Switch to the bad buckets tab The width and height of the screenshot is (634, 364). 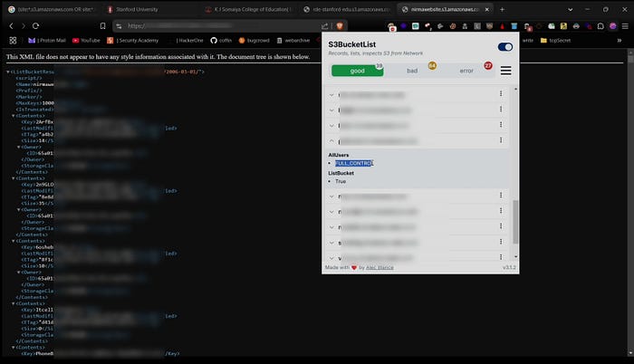coord(412,71)
